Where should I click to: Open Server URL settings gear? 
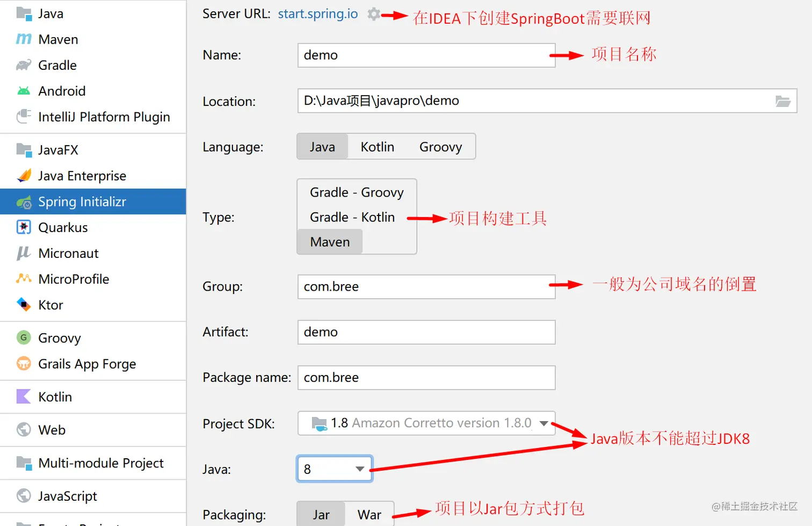tap(374, 14)
